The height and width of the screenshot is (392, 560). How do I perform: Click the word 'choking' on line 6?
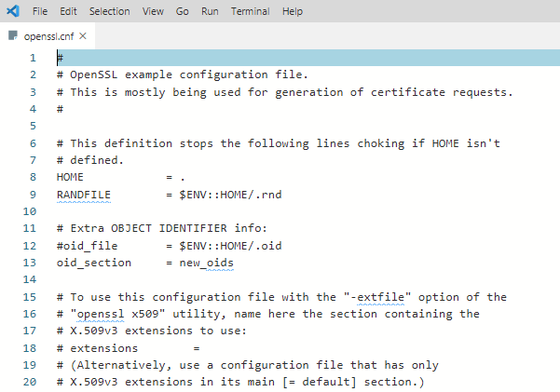(x=381, y=144)
